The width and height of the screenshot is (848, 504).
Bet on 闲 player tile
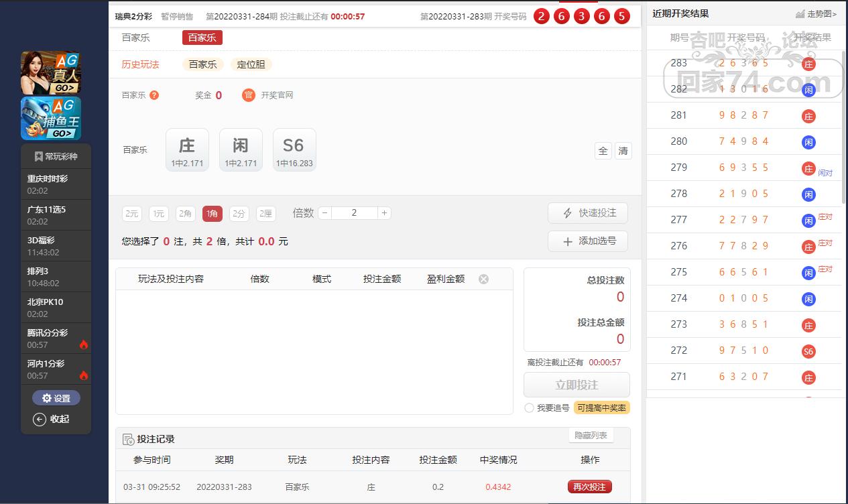pos(241,149)
